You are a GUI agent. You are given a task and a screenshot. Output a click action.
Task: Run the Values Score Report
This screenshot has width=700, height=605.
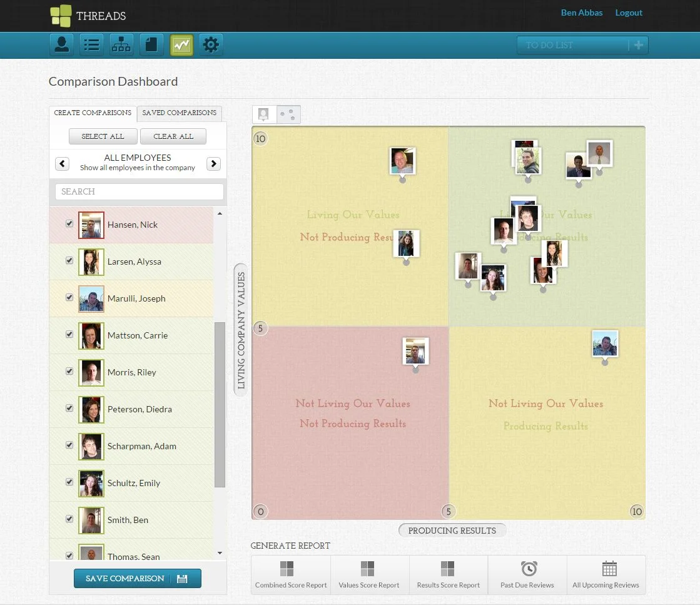[x=369, y=574]
